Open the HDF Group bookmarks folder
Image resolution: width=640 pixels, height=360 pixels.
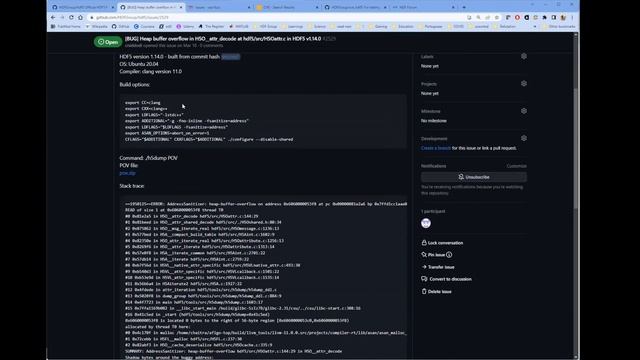[x=265, y=27]
